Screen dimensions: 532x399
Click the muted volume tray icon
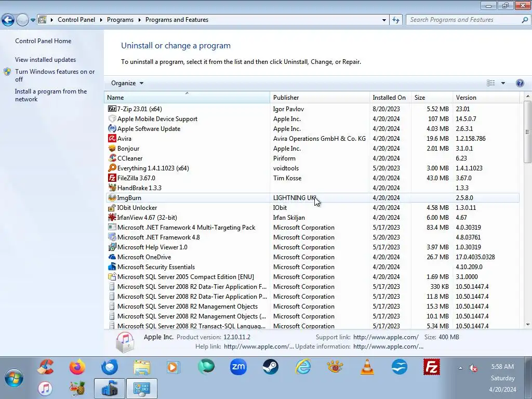473,368
